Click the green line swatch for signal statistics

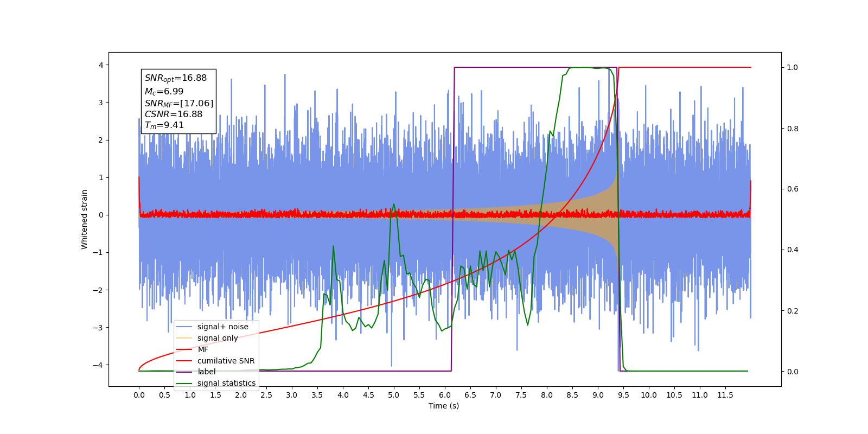[184, 383]
